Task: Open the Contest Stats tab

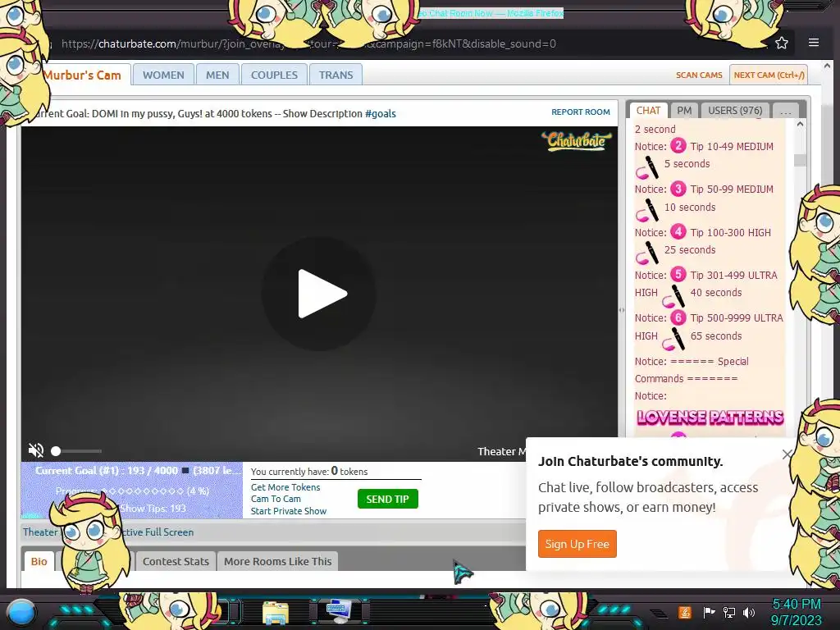Action: 176,561
